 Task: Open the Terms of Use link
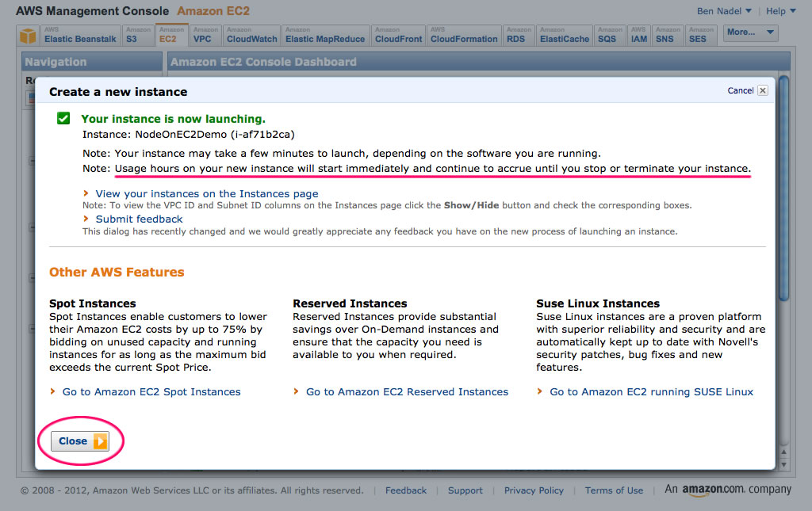coord(615,490)
